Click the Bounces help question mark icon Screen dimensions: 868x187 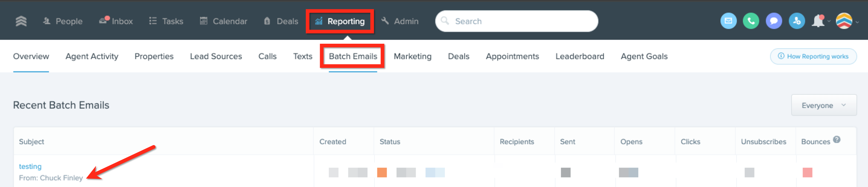click(x=837, y=140)
